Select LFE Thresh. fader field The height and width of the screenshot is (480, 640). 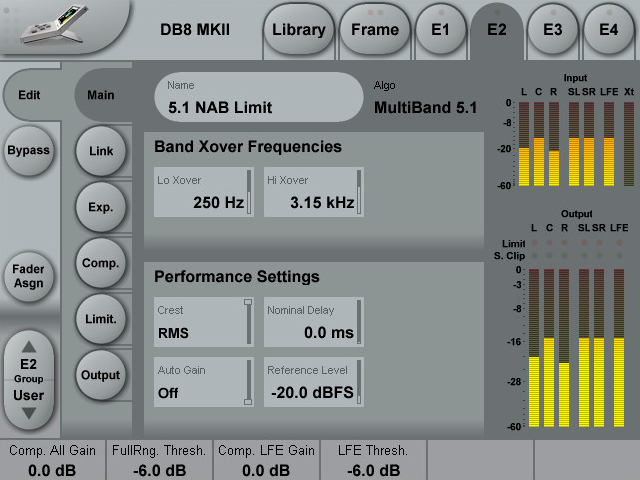click(373, 460)
